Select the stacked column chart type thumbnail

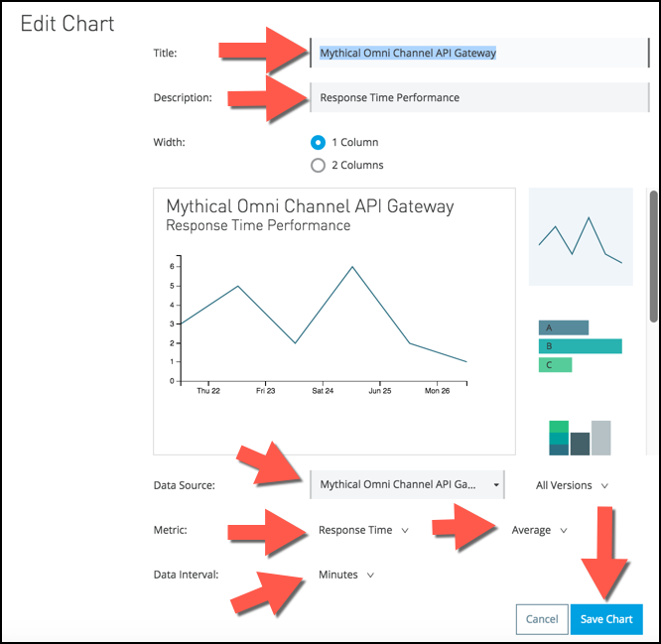coord(580,438)
